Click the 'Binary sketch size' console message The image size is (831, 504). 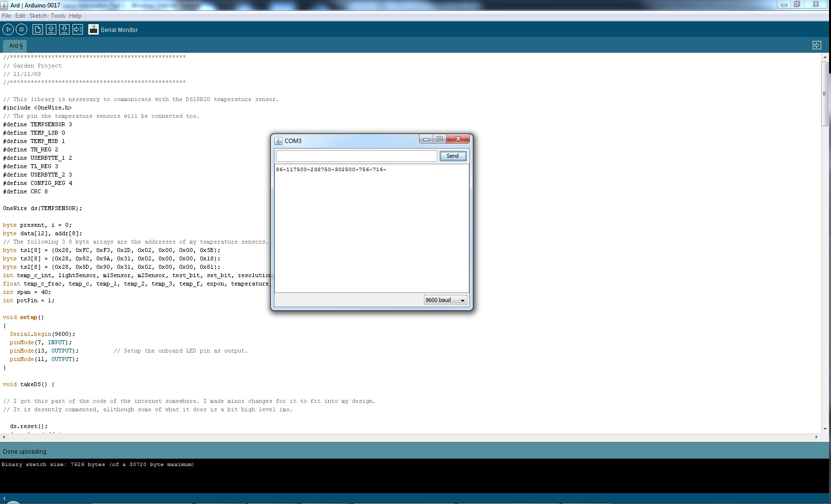point(98,465)
